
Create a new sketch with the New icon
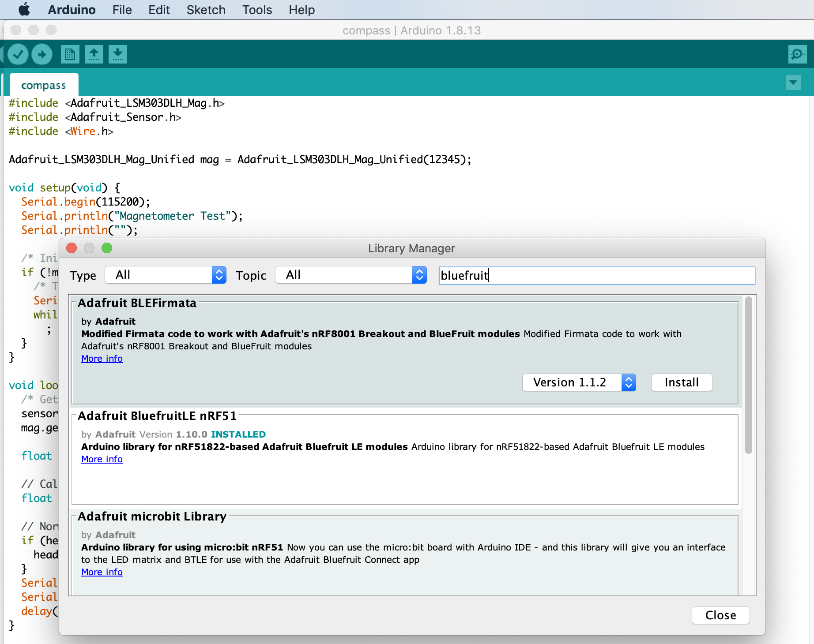point(70,54)
